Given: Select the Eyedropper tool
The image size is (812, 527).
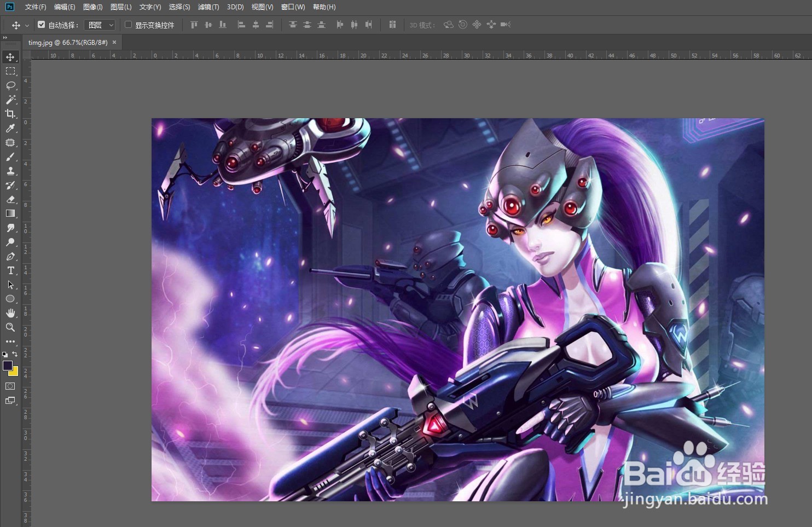Looking at the screenshot, I should pyautogui.click(x=10, y=128).
